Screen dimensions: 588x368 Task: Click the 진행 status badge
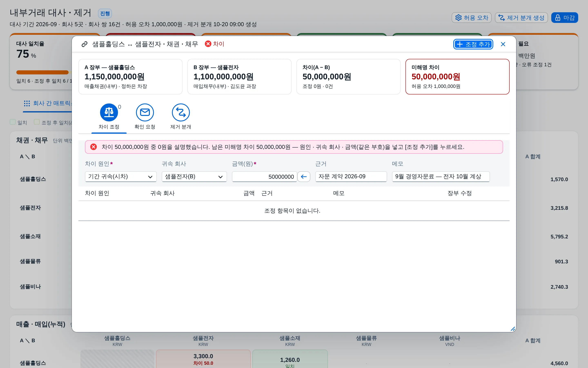pos(105,13)
